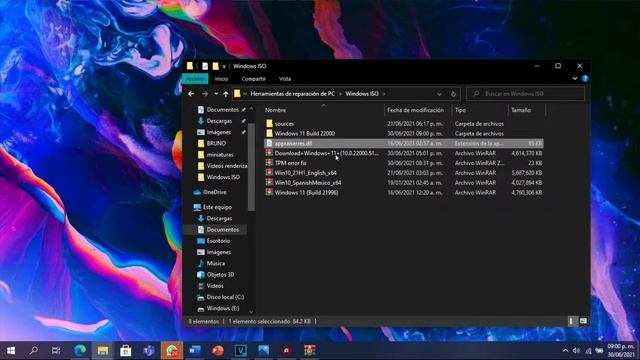Viewport: 640px width, 360px height.
Task: Open the Archivo tab
Action: [x=195, y=79]
